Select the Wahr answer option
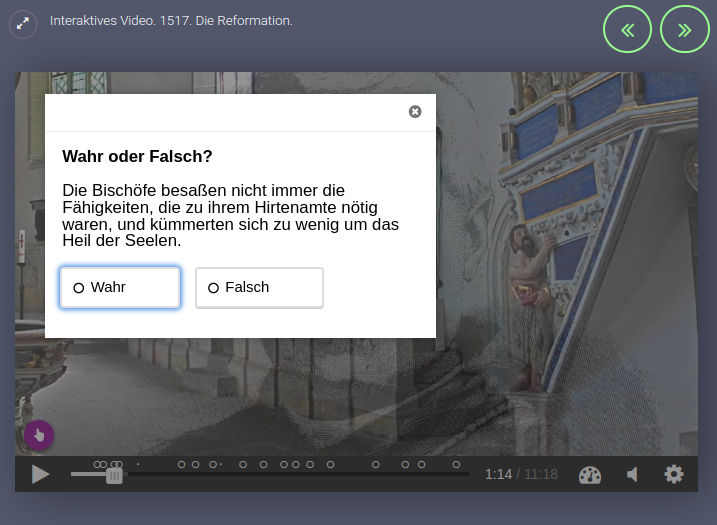 [x=120, y=288]
